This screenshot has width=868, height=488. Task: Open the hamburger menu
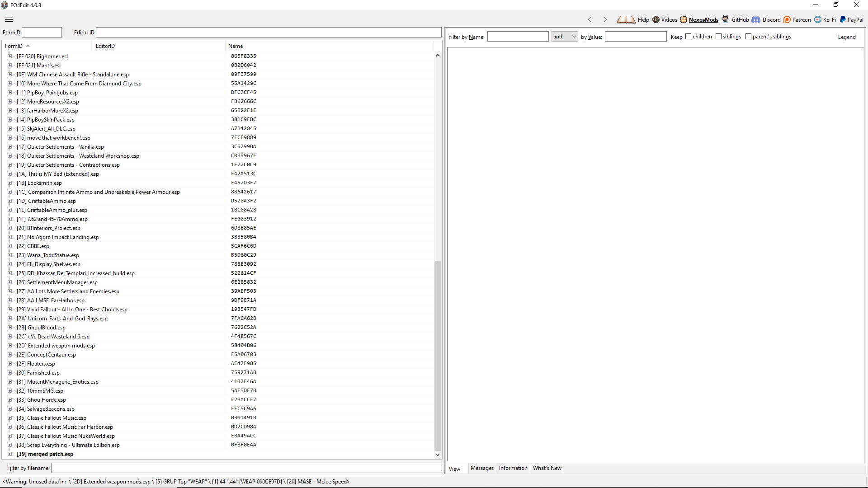[9, 19]
